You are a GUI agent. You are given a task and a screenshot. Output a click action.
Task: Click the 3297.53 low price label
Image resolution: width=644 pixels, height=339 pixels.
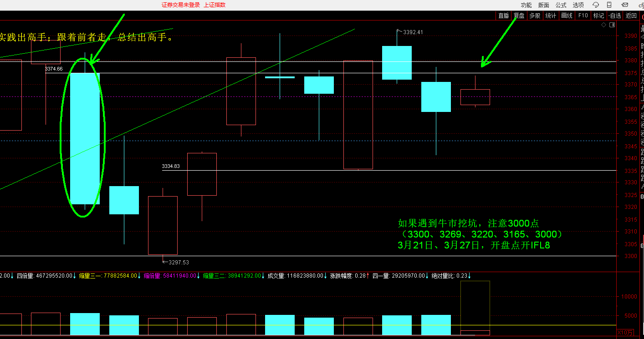(x=179, y=263)
